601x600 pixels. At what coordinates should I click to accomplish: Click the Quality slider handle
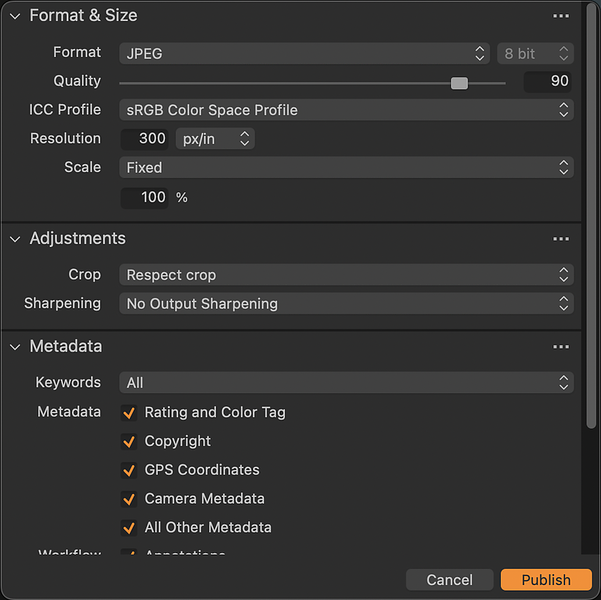tap(459, 83)
